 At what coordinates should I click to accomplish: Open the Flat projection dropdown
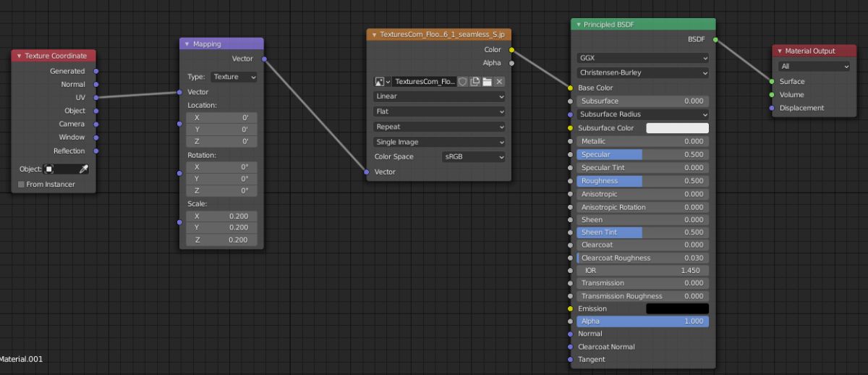click(439, 111)
